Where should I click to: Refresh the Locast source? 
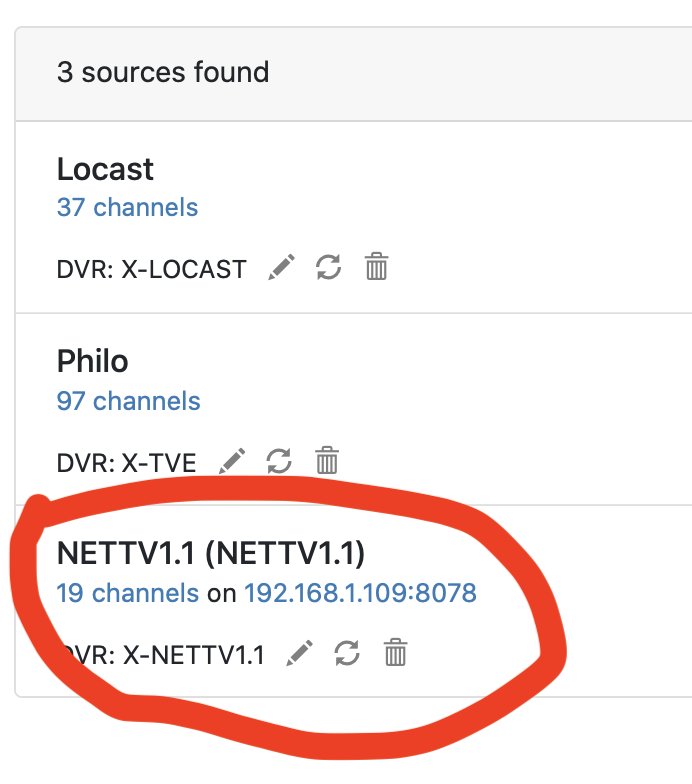click(328, 267)
